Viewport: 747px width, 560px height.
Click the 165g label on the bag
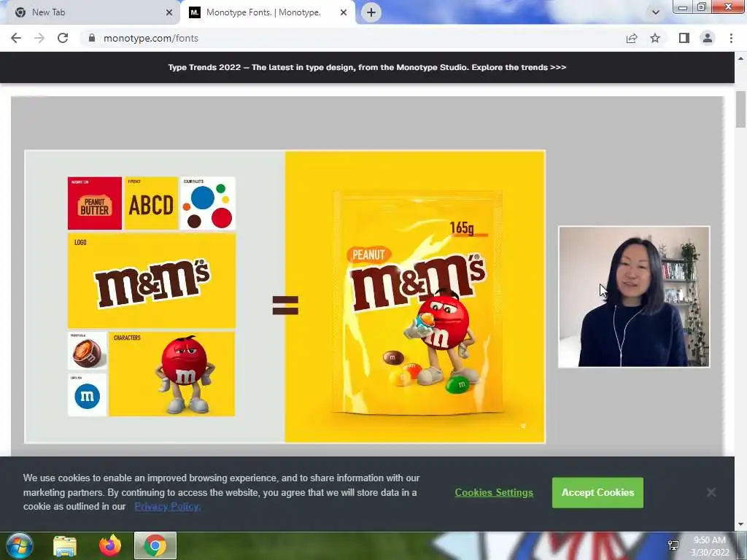click(462, 227)
